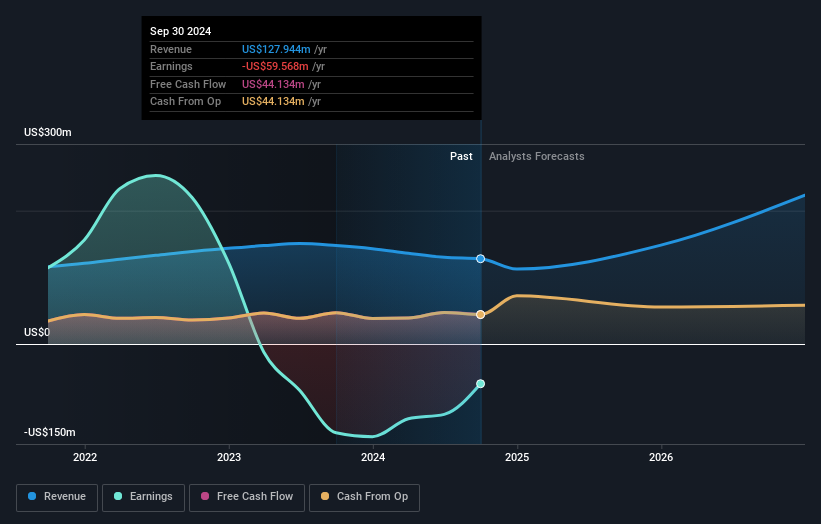
Task: Click the Cash From Op US$44.134m value
Action: click(273, 102)
